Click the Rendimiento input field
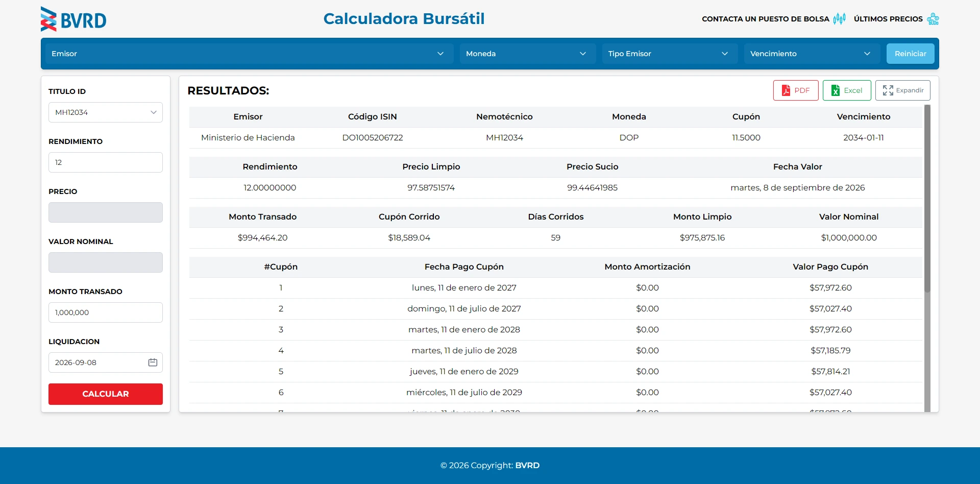The width and height of the screenshot is (980, 484). (x=106, y=162)
